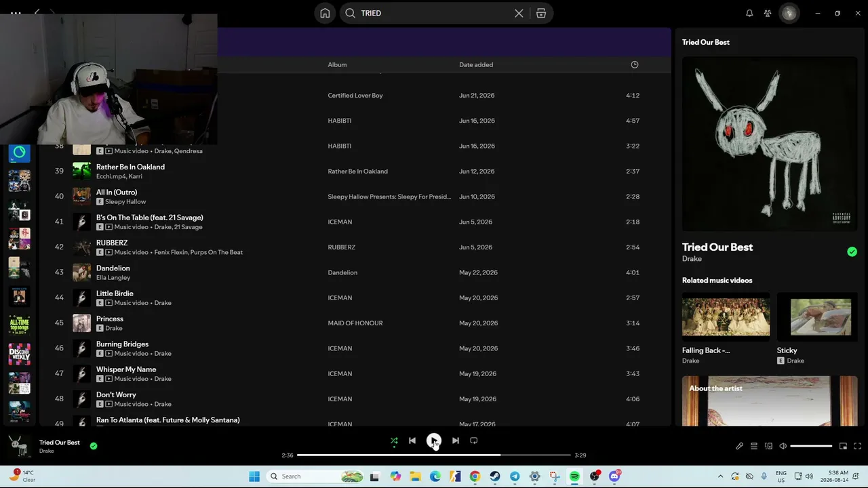Click the Princess album art
This screenshot has width=868, height=488.
[x=81, y=323]
